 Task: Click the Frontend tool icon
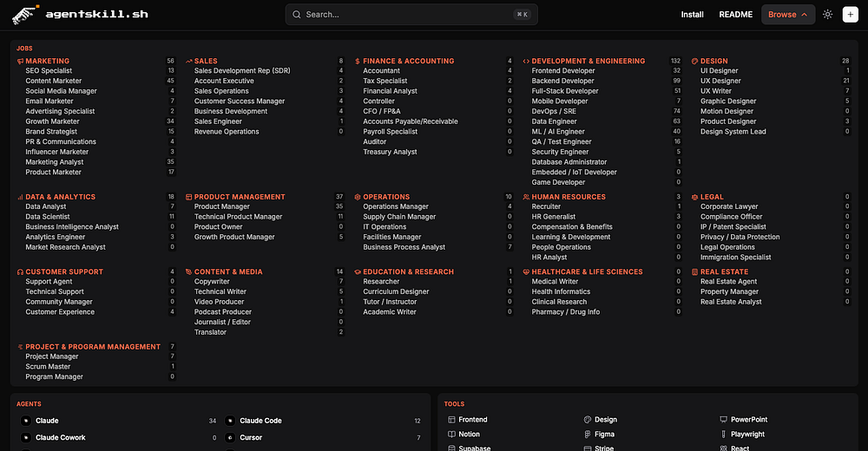pyautogui.click(x=451, y=420)
